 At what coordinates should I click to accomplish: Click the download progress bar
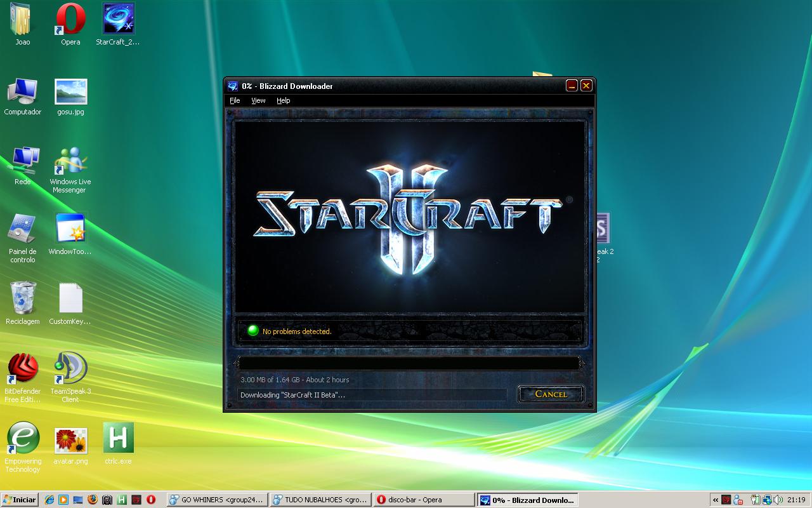409,363
